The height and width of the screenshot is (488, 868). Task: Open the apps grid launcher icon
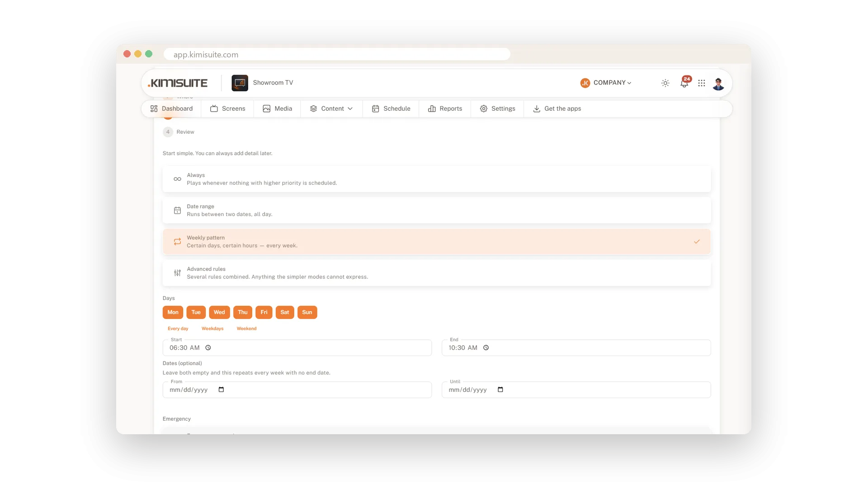coord(702,83)
